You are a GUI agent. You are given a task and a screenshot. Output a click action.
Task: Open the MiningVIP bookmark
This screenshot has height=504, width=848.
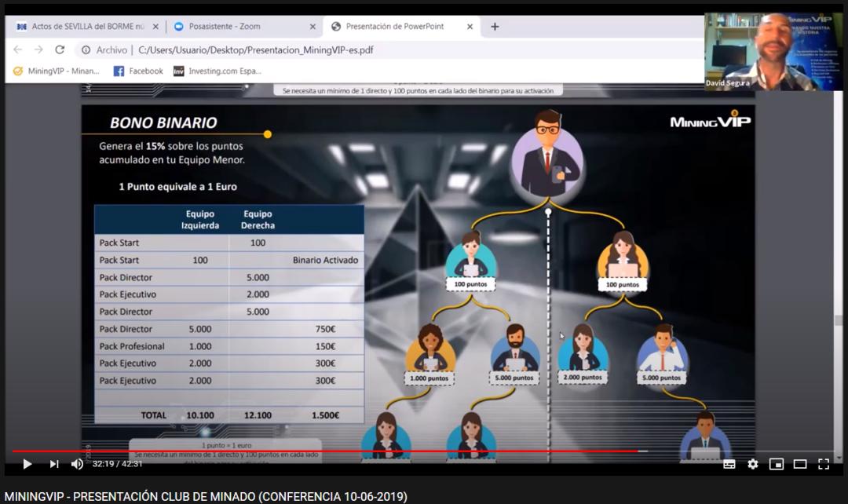coord(57,71)
